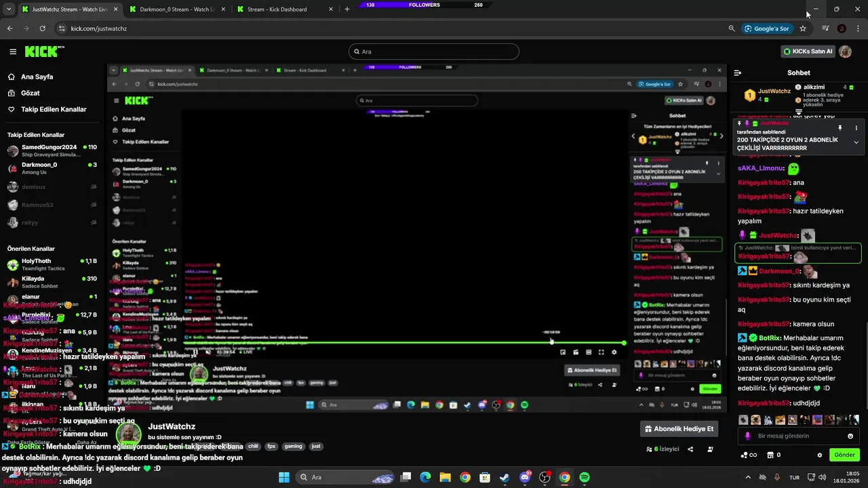The image size is (868, 488).
Task: Click the Windows taskbar search box
Action: [x=344, y=477]
